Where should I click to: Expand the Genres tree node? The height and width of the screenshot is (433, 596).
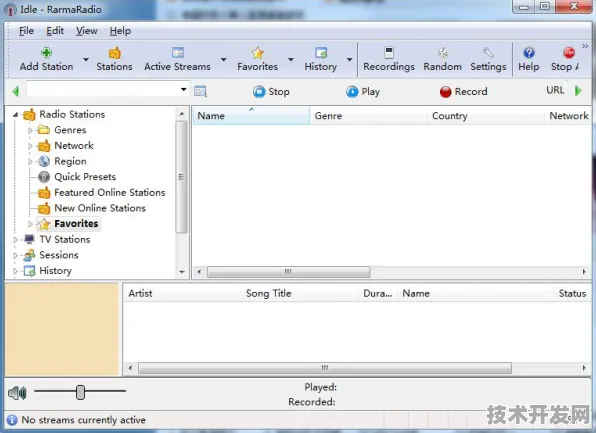coord(30,130)
